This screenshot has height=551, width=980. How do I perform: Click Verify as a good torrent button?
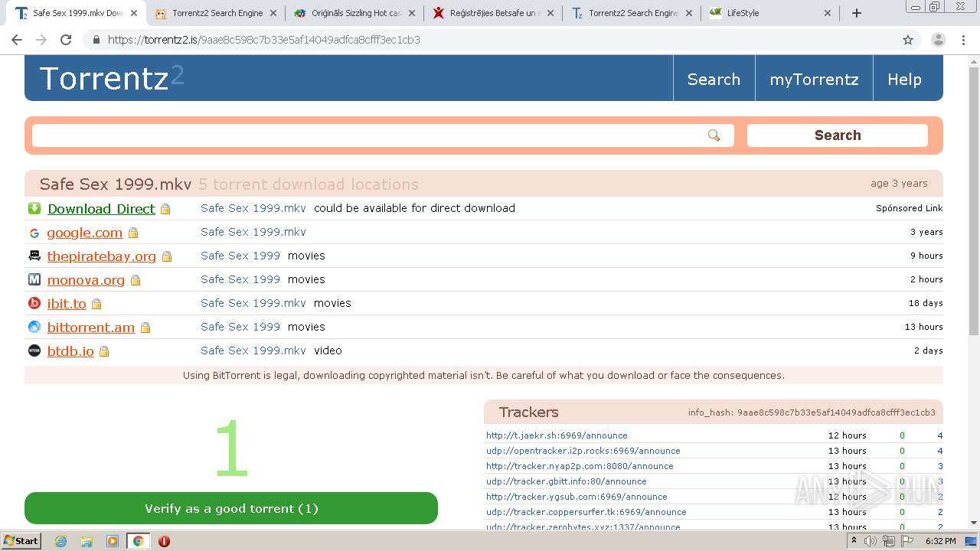pos(231,508)
